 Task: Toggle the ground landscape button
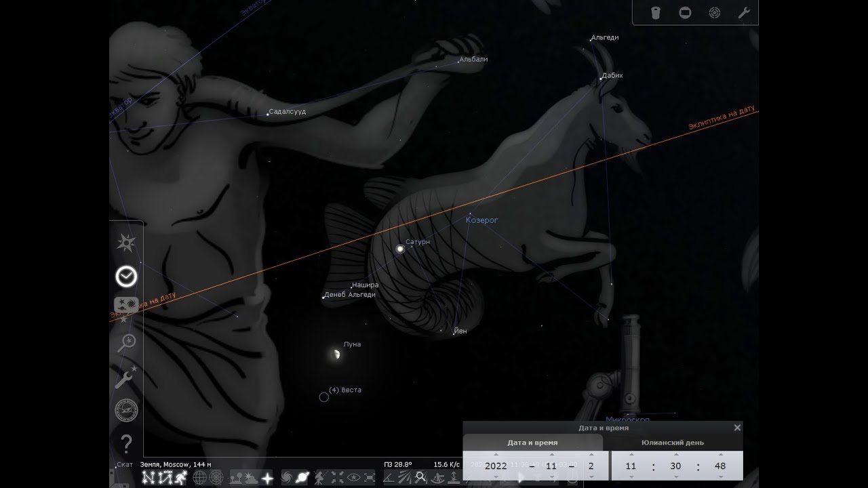coord(237,478)
